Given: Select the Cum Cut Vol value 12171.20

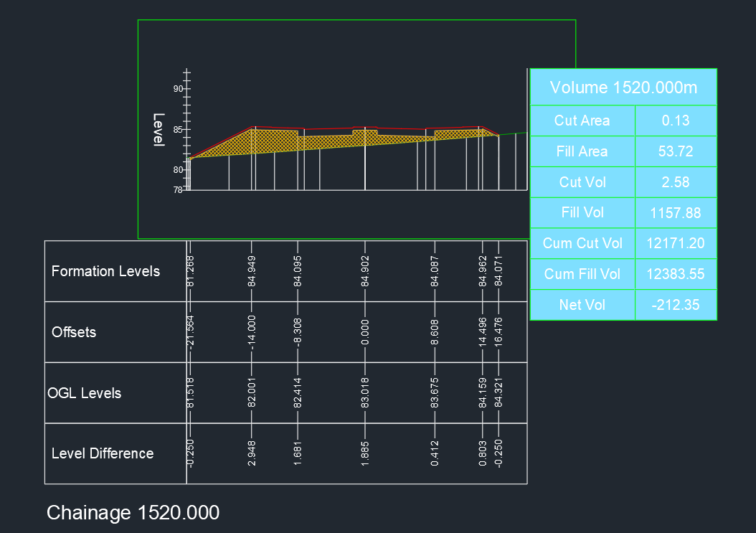Looking at the screenshot, I should coord(676,243).
